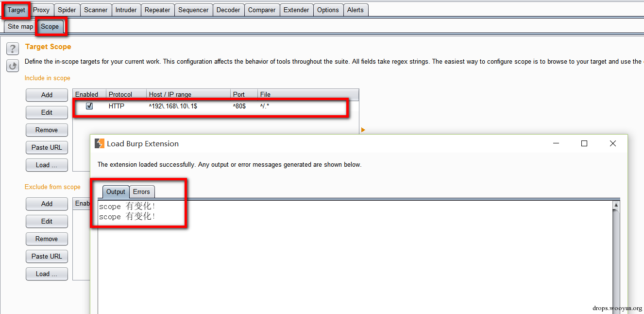This screenshot has height=314, width=644.
Task: Click the output scrollbar up arrow
Action: pos(616,205)
